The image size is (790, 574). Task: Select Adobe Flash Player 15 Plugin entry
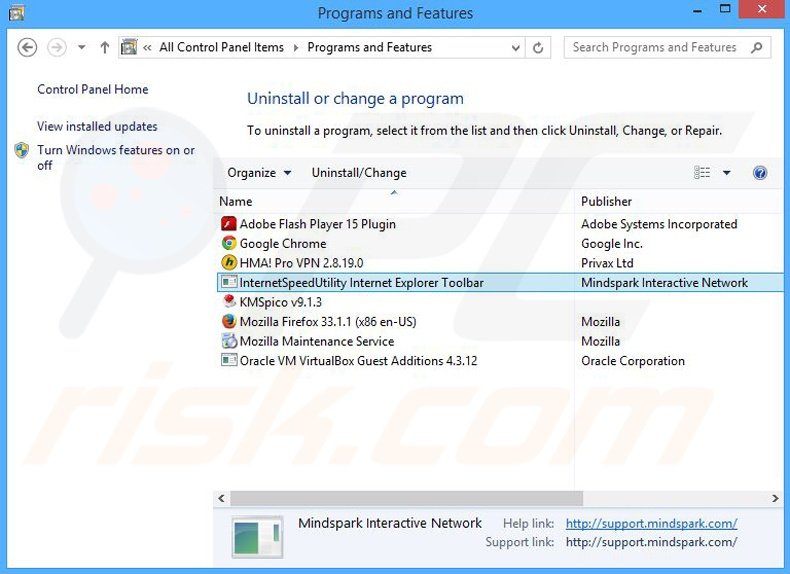click(317, 224)
